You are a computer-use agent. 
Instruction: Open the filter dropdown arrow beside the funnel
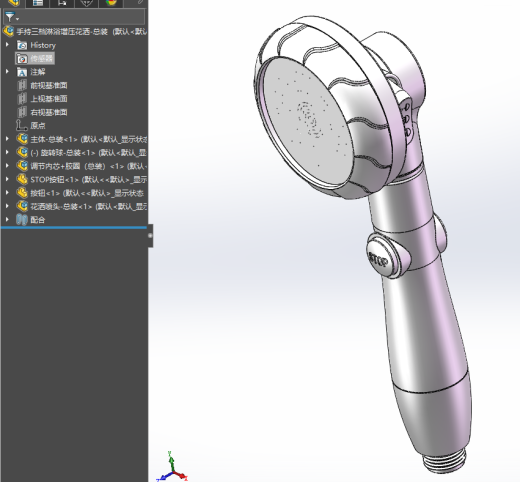17,19
